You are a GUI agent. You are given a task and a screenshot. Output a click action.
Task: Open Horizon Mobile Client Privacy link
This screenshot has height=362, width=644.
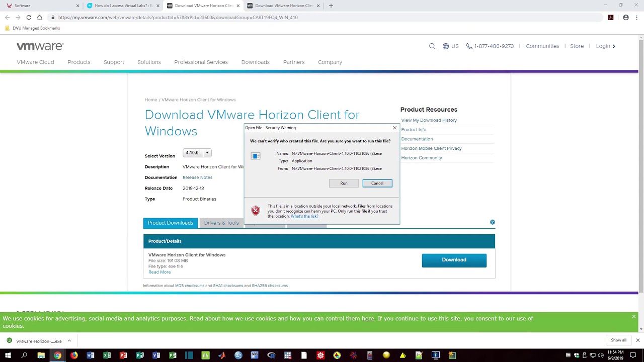431,148
